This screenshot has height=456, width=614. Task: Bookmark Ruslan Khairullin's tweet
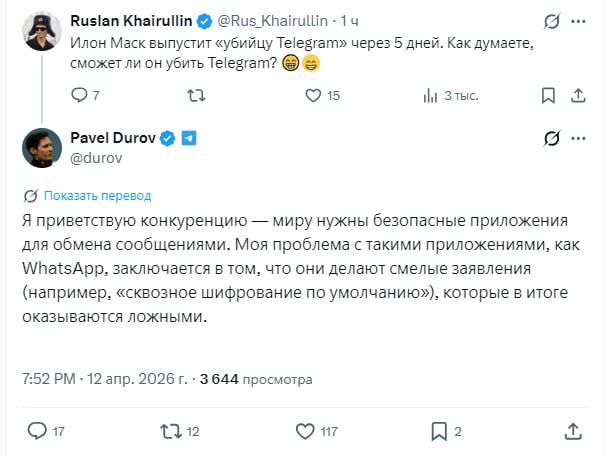tap(549, 96)
